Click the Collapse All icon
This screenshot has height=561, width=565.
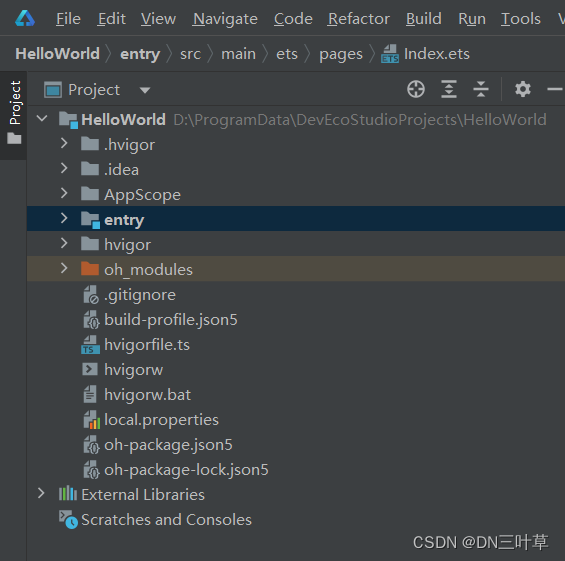[481, 89]
